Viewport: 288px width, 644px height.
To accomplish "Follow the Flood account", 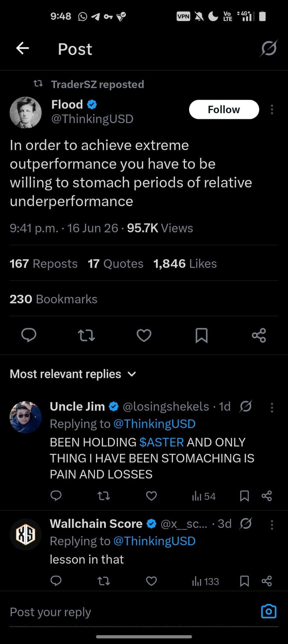I will 224,109.
